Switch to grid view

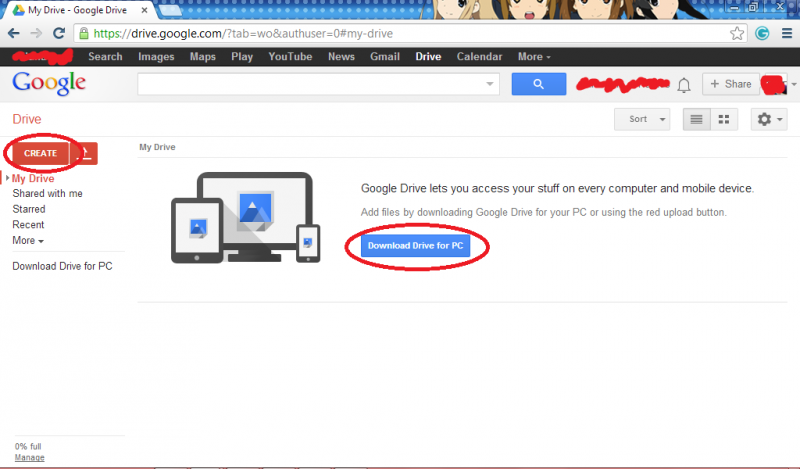pyautogui.click(x=724, y=119)
